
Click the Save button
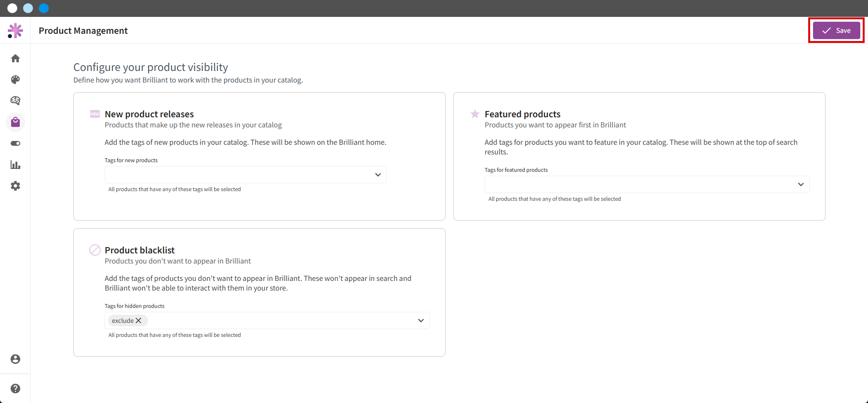(x=837, y=30)
